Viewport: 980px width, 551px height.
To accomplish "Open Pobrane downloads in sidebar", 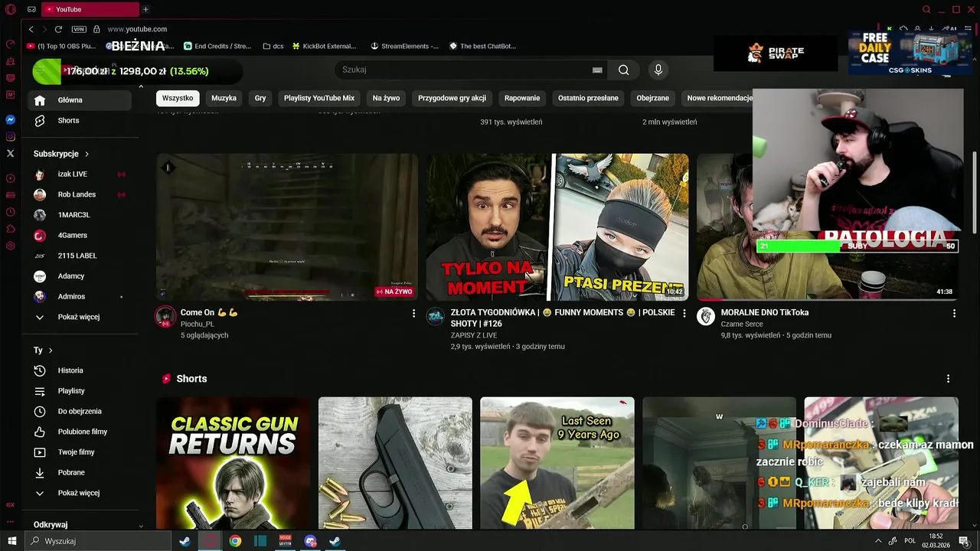I will 80,472.
